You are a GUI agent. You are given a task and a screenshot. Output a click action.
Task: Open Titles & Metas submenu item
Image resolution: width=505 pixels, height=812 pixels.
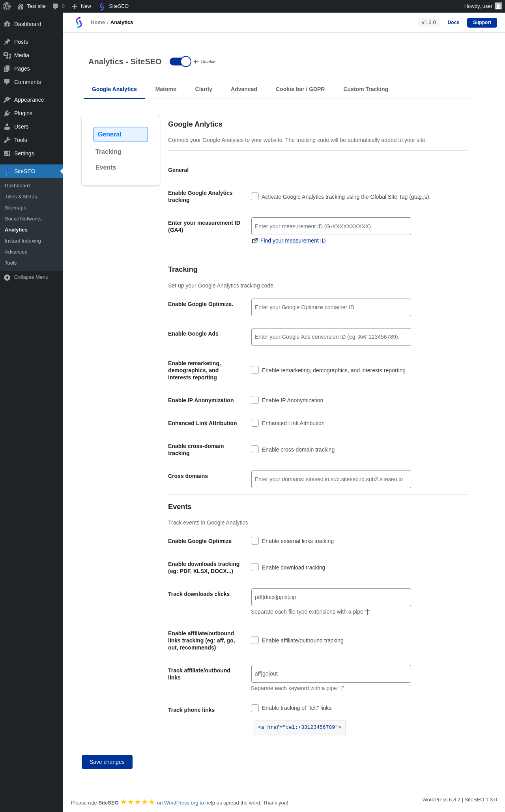(21, 197)
